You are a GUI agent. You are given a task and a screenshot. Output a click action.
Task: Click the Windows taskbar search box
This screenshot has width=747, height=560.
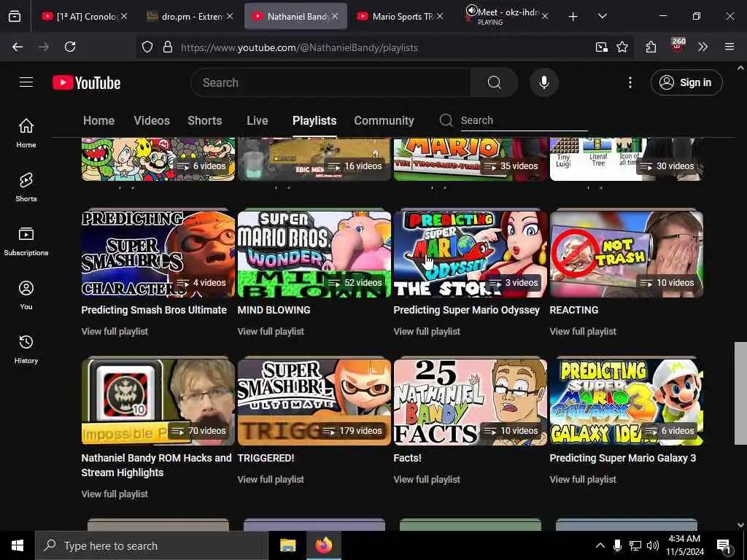152,545
